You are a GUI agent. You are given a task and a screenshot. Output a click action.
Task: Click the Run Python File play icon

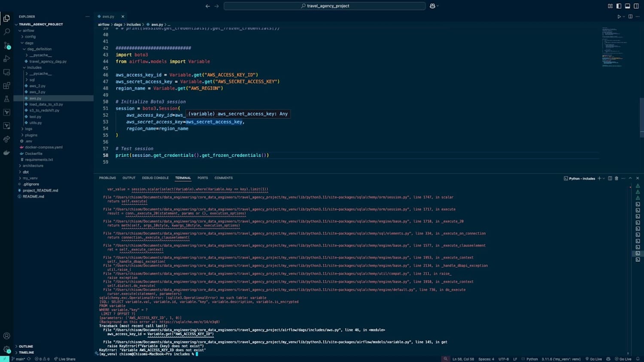(619, 17)
